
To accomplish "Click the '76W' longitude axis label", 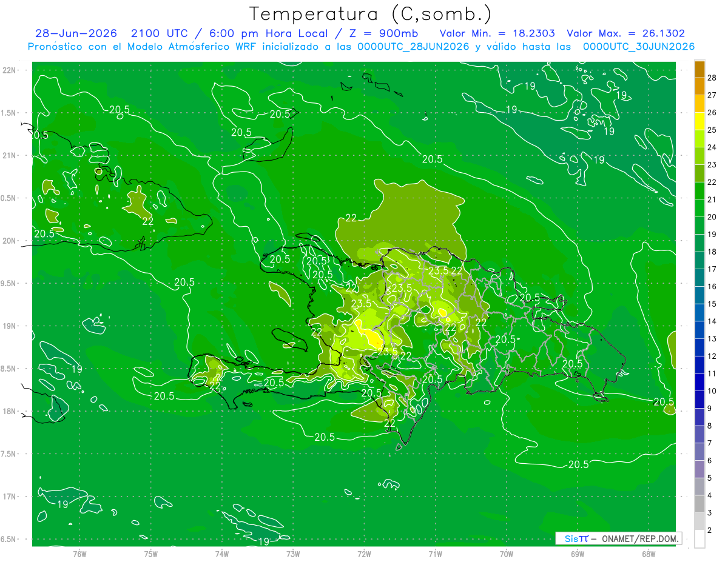I will tap(79, 554).
